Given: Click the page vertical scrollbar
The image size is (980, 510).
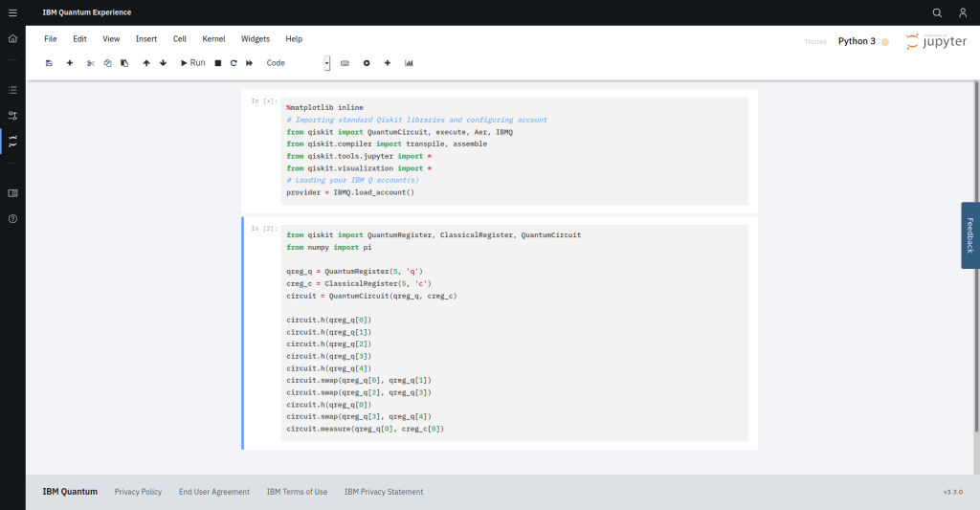Looking at the screenshot, I should (x=976, y=256).
